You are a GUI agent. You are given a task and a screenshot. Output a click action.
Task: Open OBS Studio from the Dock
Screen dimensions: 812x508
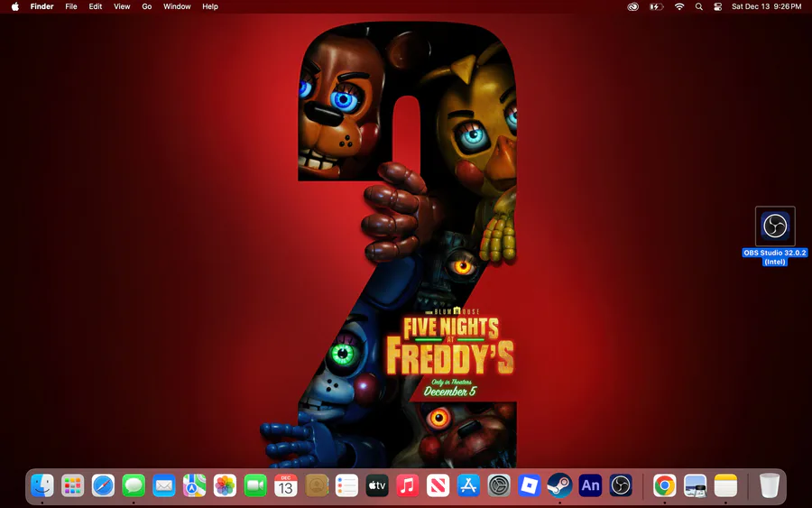point(621,485)
